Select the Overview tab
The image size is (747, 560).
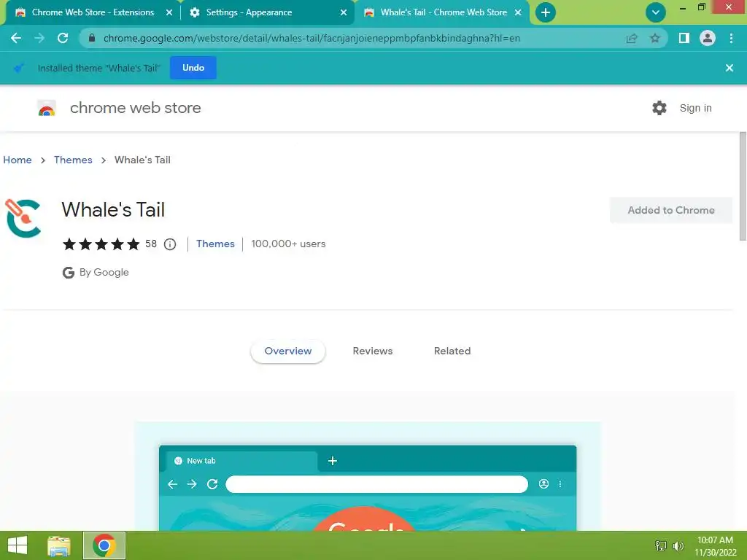click(287, 351)
